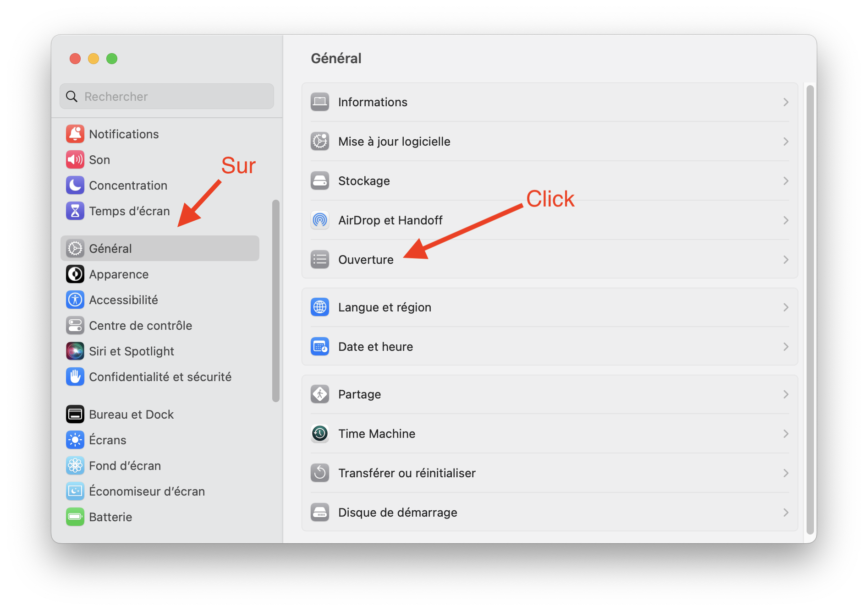Open Notifications via its bell icon
Image resolution: width=868 pixels, height=611 pixels.
[x=75, y=134]
